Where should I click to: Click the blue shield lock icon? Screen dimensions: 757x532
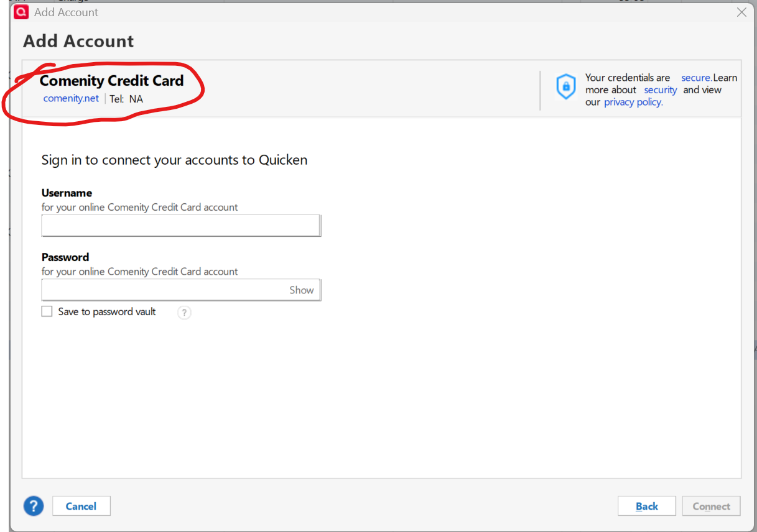pyautogui.click(x=565, y=87)
